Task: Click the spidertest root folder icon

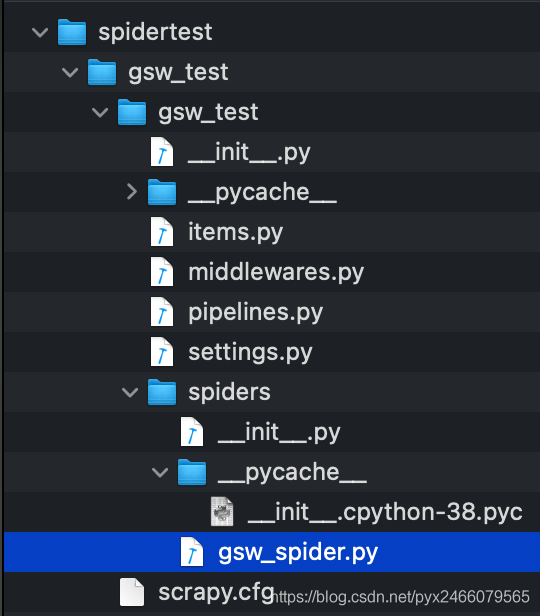Action: (x=72, y=32)
